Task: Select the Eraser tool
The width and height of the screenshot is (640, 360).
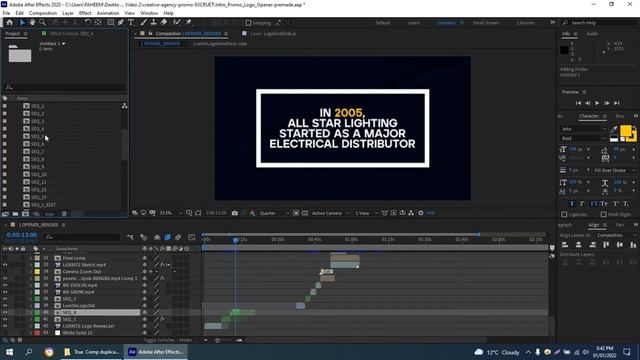Action: click(164, 22)
